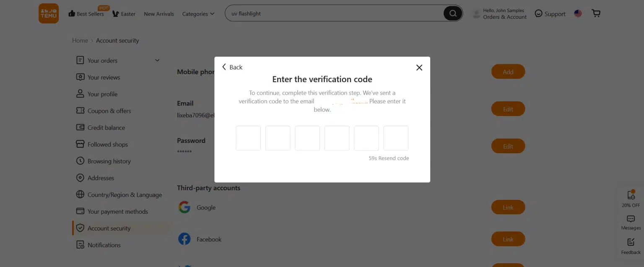Click the search magnifier icon
The height and width of the screenshot is (267, 644).
pyautogui.click(x=452, y=13)
